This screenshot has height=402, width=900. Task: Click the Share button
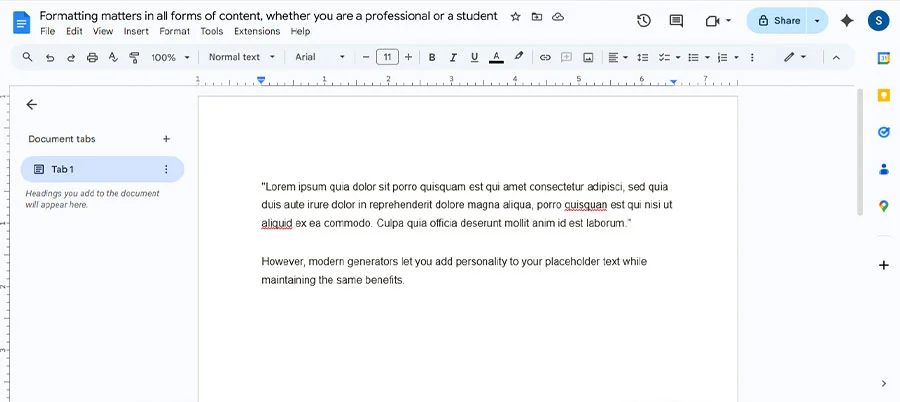point(778,21)
